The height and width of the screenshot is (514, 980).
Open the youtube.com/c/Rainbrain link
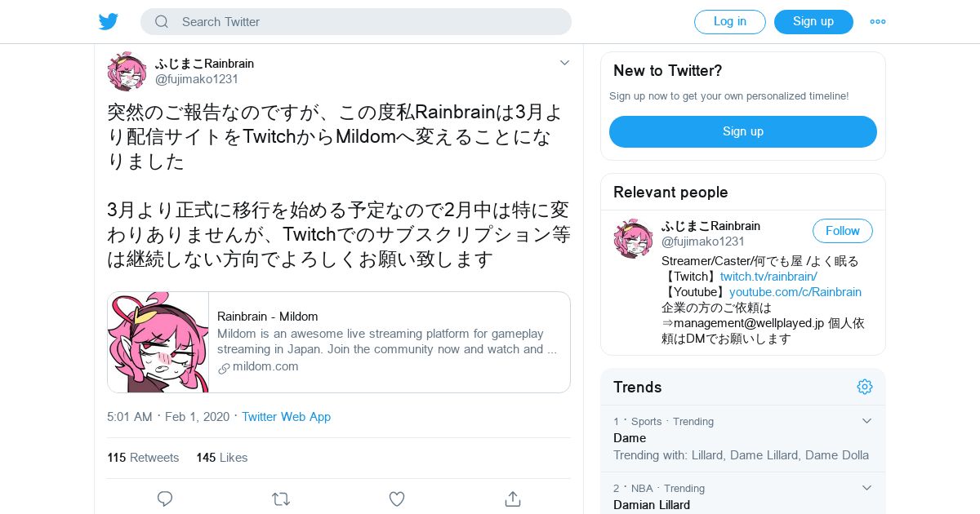tap(795, 292)
